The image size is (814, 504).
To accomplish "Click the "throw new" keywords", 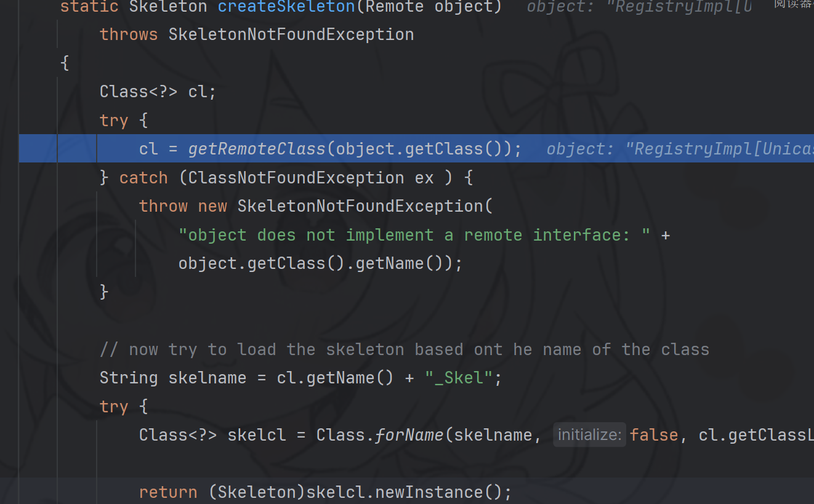I will 183,206.
